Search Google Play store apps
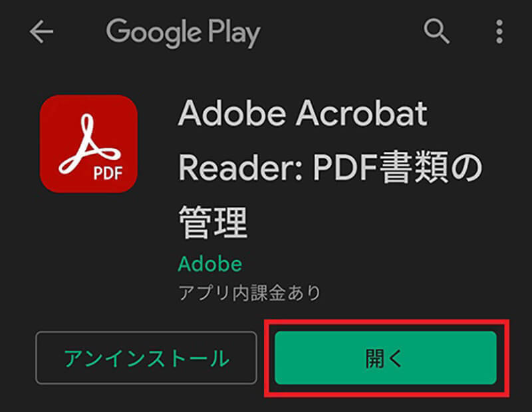This screenshot has width=532, height=412. click(x=436, y=31)
